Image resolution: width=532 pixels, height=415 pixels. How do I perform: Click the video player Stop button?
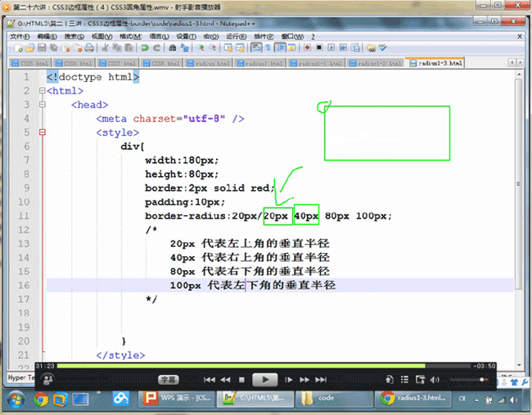tap(241, 380)
